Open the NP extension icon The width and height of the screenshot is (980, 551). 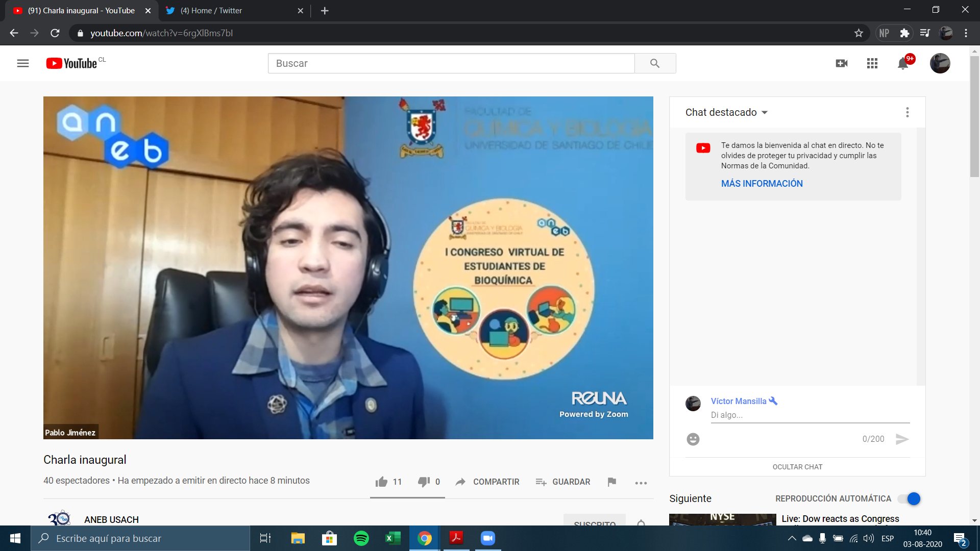[884, 33]
